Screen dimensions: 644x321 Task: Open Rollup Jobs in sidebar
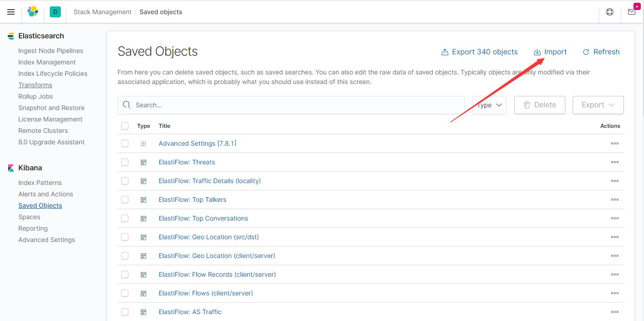pos(36,96)
